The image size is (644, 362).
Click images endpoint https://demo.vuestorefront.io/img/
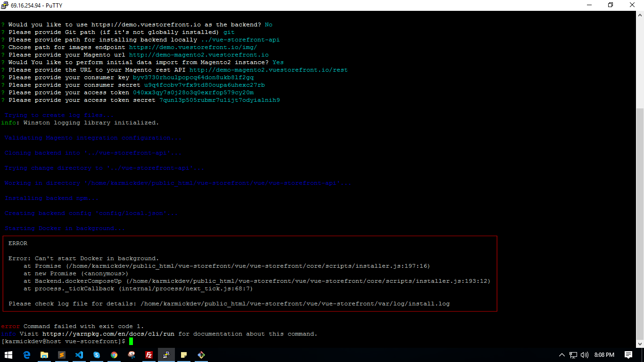(193, 47)
